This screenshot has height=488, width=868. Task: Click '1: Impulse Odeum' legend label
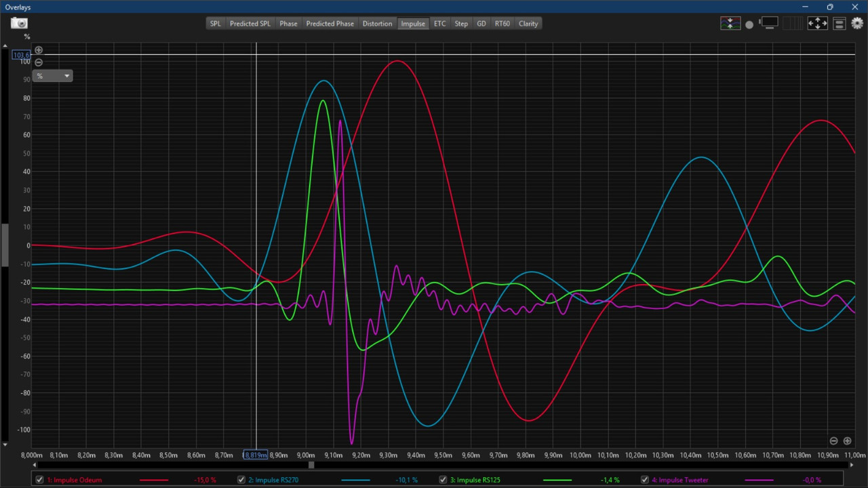(x=75, y=480)
